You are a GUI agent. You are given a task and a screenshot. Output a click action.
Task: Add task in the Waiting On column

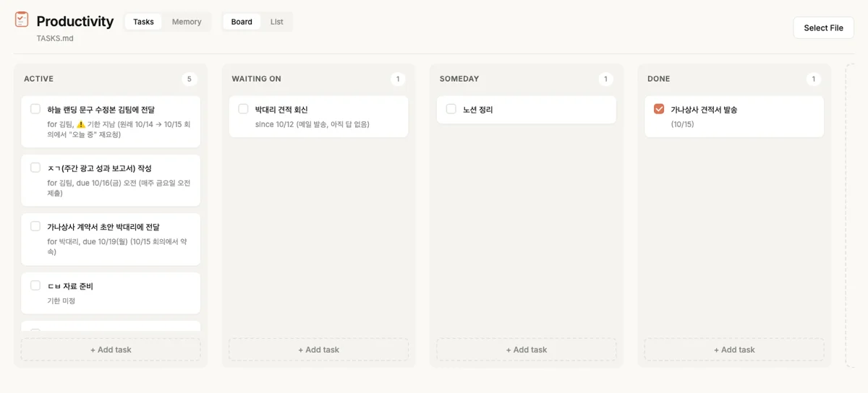click(318, 350)
